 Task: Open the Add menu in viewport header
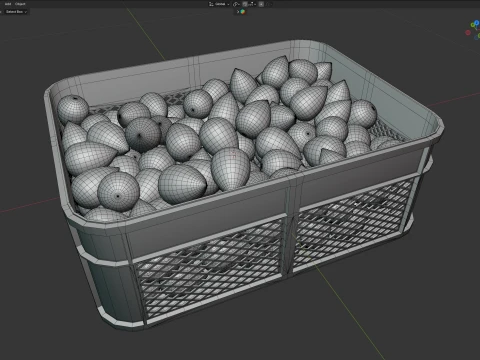coord(8,4)
